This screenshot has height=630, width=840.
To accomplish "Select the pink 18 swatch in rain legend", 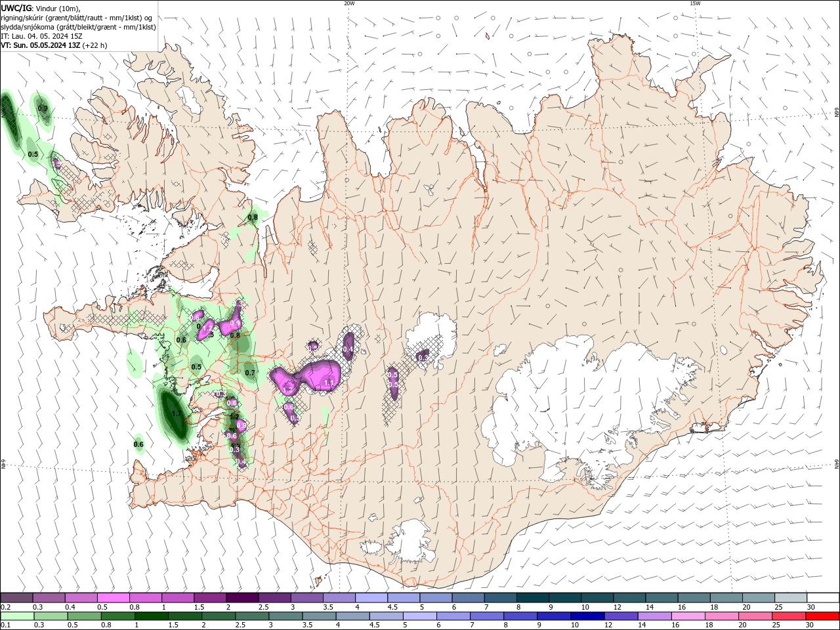I will [722, 616].
